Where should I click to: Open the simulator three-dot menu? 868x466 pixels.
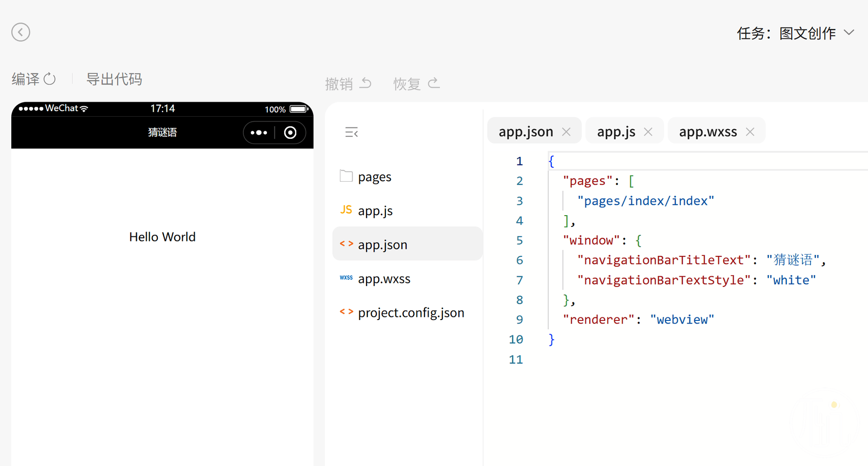tap(259, 132)
